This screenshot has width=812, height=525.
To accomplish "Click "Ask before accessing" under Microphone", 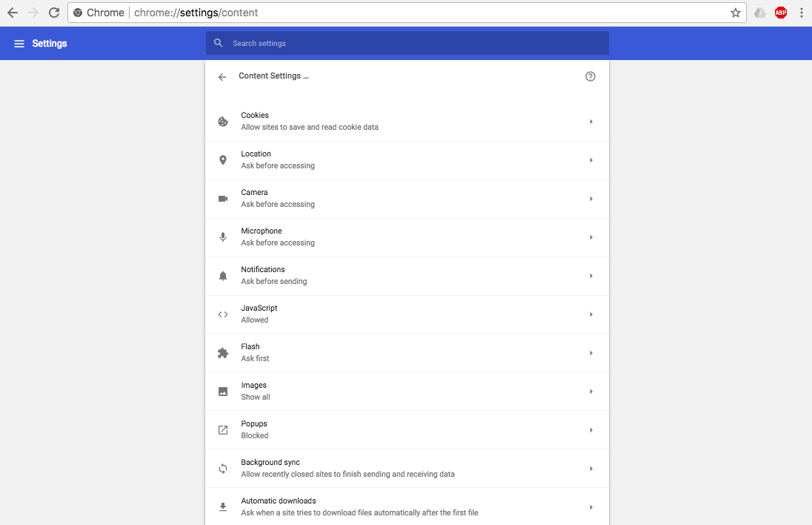I will pos(278,242).
